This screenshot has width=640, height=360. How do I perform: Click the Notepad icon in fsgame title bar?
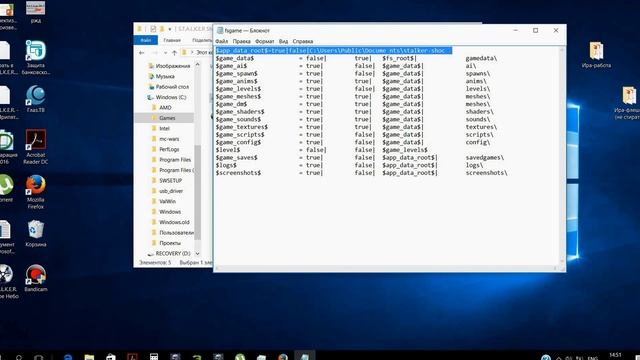pos(220,31)
